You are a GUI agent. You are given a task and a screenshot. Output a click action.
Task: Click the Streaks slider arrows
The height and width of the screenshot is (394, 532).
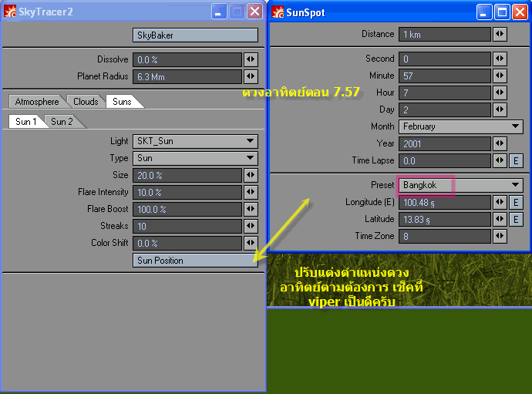click(251, 226)
